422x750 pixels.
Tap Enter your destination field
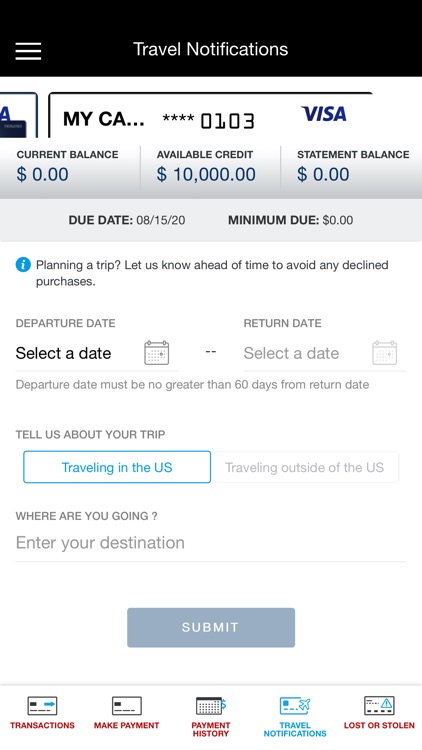[x=211, y=543]
